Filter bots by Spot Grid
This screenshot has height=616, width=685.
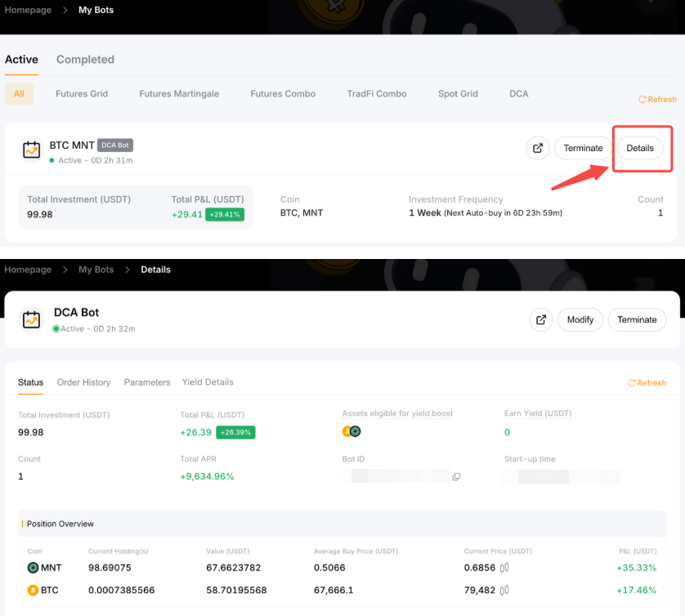click(458, 94)
